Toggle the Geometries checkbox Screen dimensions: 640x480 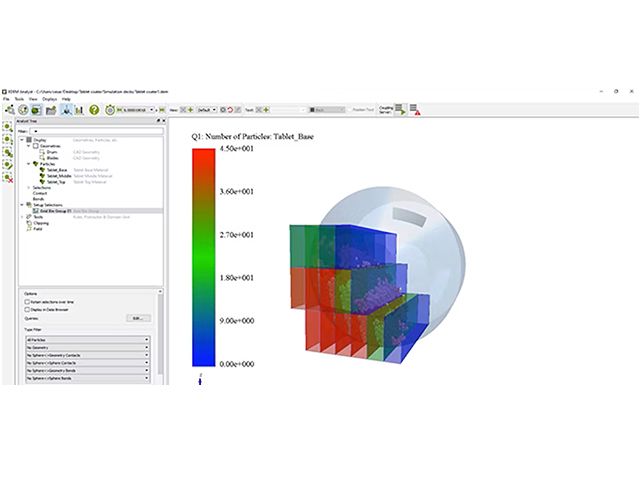[36, 146]
